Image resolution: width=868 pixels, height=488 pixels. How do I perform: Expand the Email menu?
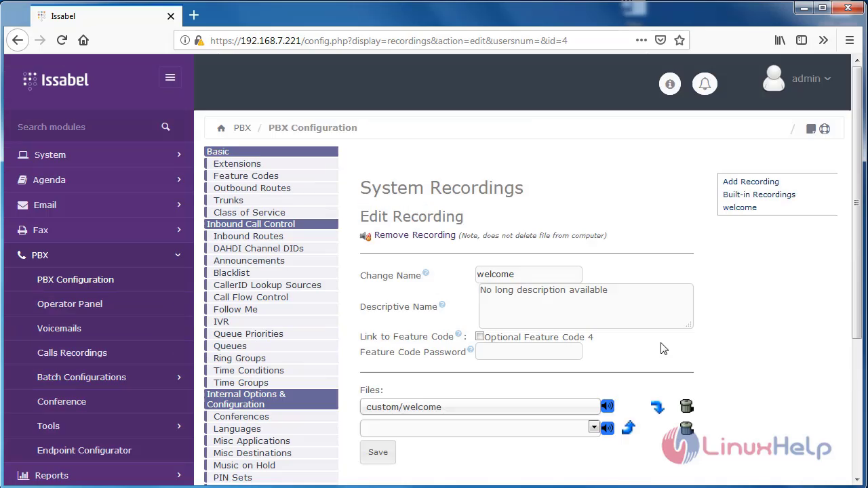(99, 205)
